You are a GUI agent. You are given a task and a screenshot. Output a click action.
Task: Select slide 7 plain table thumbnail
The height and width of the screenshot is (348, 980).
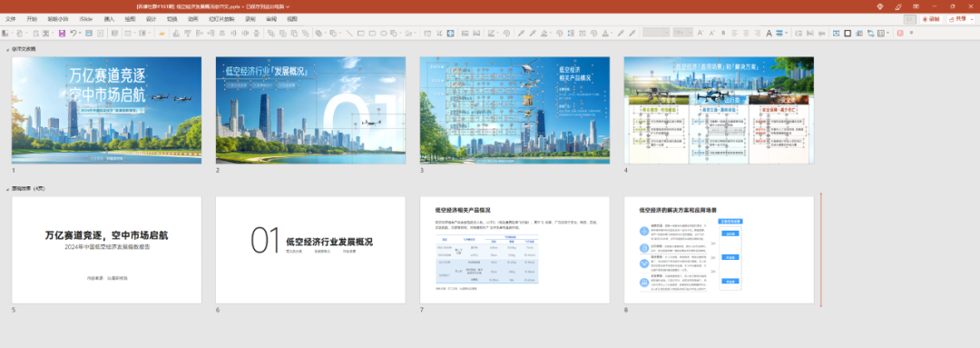[x=514, y=251]
